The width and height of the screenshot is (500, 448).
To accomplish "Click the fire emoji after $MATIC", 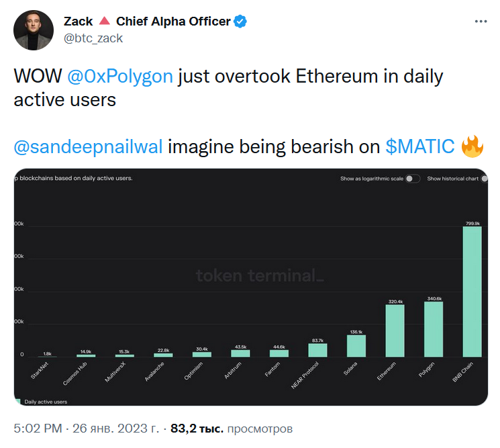I will [x=472, y=146].
